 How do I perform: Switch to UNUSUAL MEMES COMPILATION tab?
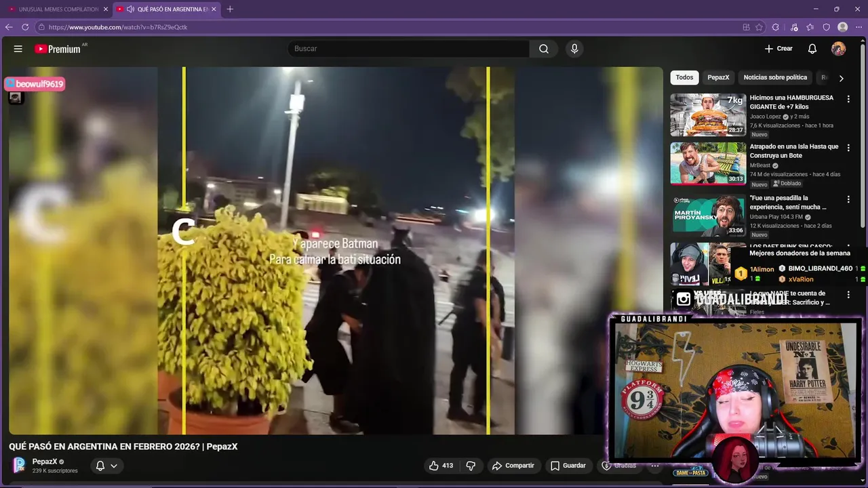[57, 9]
